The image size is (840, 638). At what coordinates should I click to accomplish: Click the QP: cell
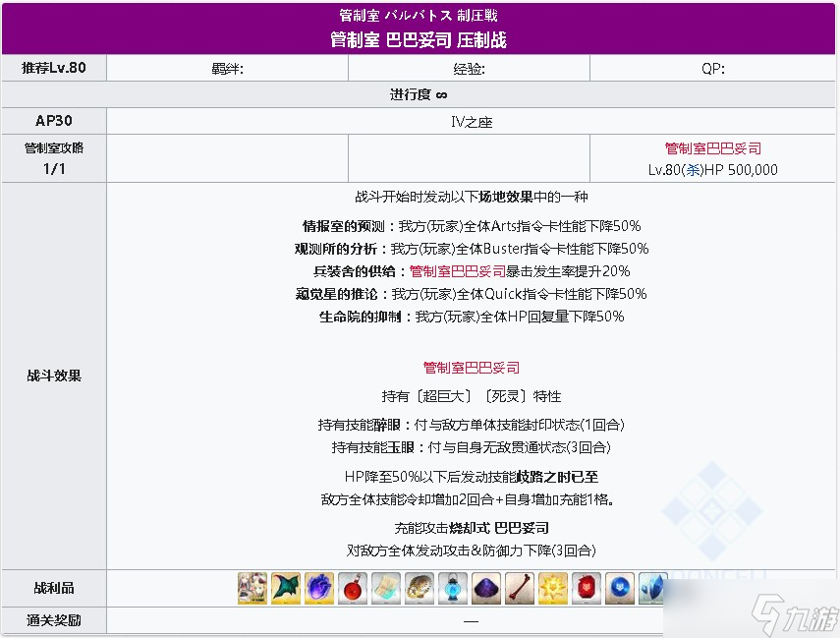tap(712, 68)
